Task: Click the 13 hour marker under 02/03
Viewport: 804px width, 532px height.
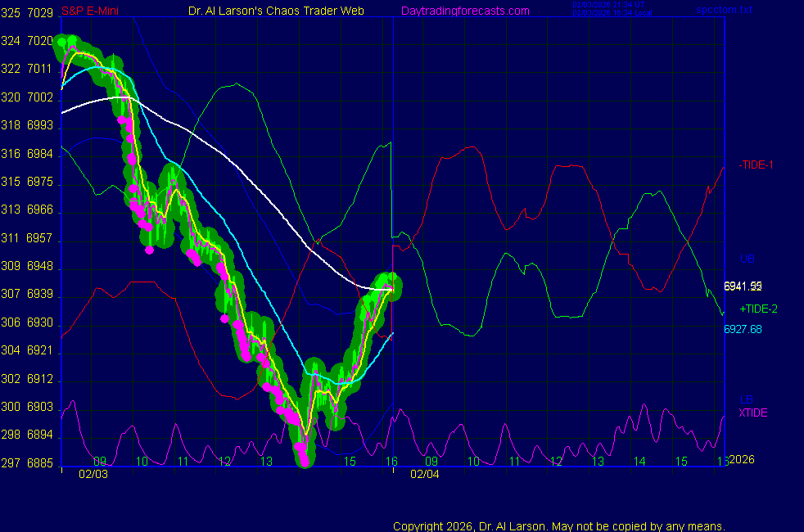Action: (265, 462)
